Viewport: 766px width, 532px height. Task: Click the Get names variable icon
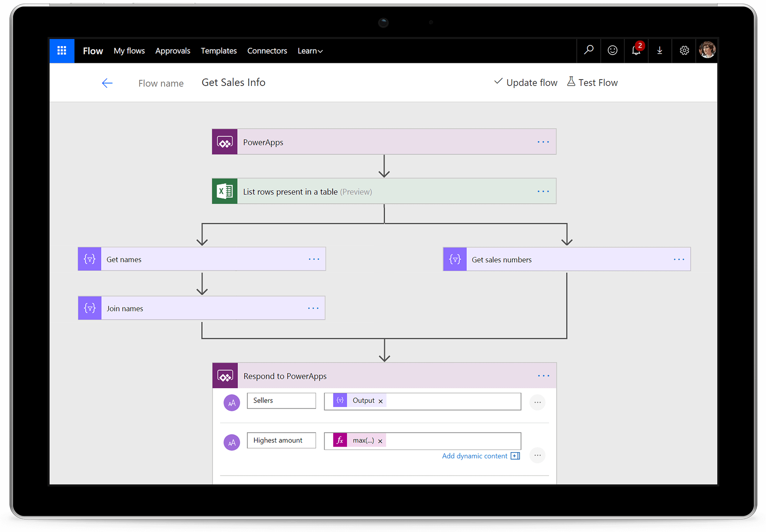tap(91, 258)
